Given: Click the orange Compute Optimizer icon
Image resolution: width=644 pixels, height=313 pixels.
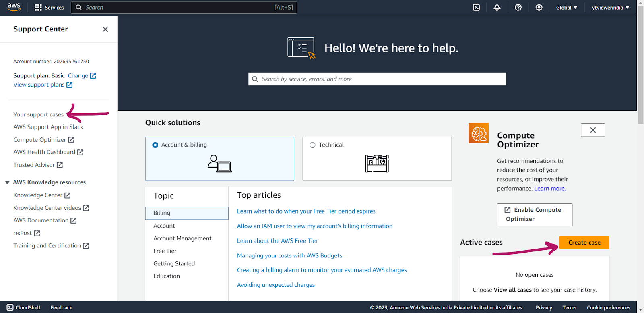Looking at the screenshot, I should (479, 133).
